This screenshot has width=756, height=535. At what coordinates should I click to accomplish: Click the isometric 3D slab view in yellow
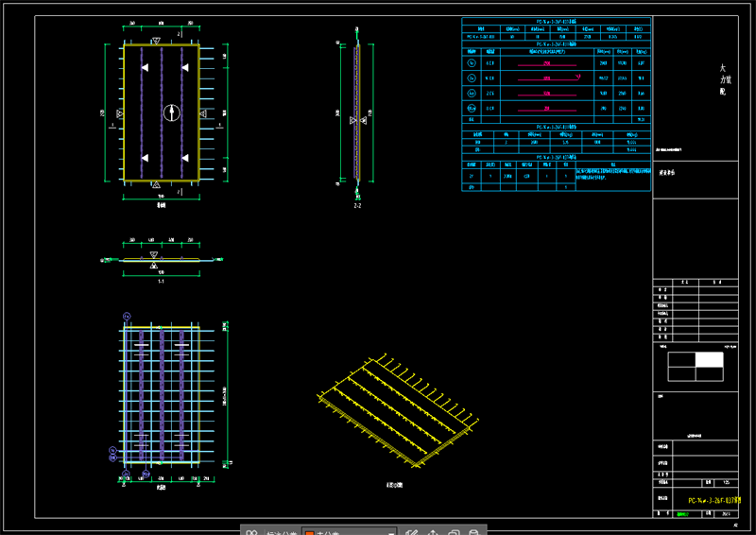click(397, 410)
